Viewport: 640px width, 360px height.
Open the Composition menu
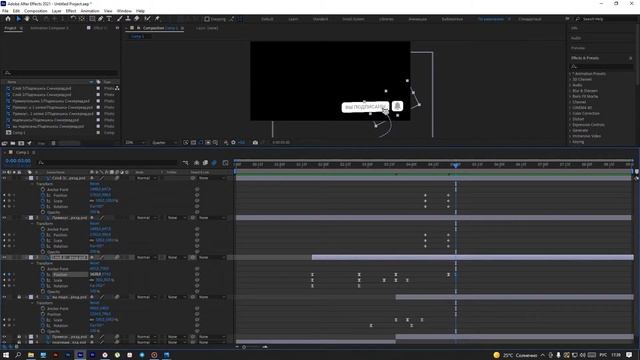[x=36, y=11]
